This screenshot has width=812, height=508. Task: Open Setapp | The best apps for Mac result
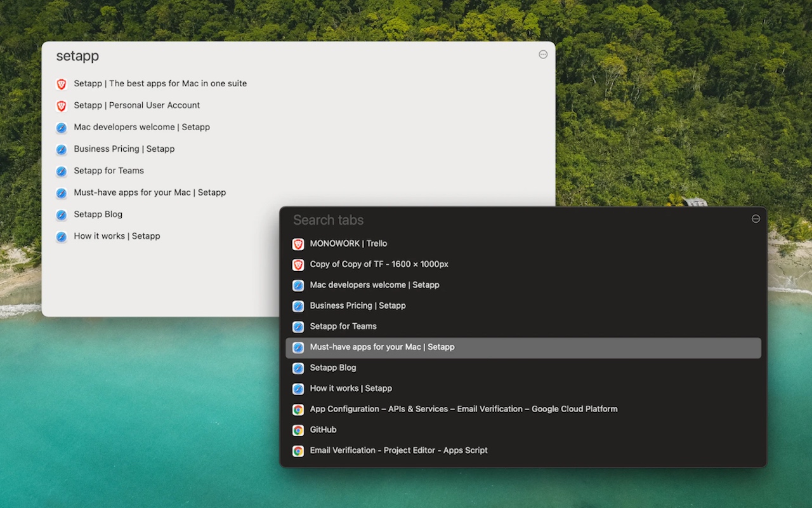coord(160,83)
